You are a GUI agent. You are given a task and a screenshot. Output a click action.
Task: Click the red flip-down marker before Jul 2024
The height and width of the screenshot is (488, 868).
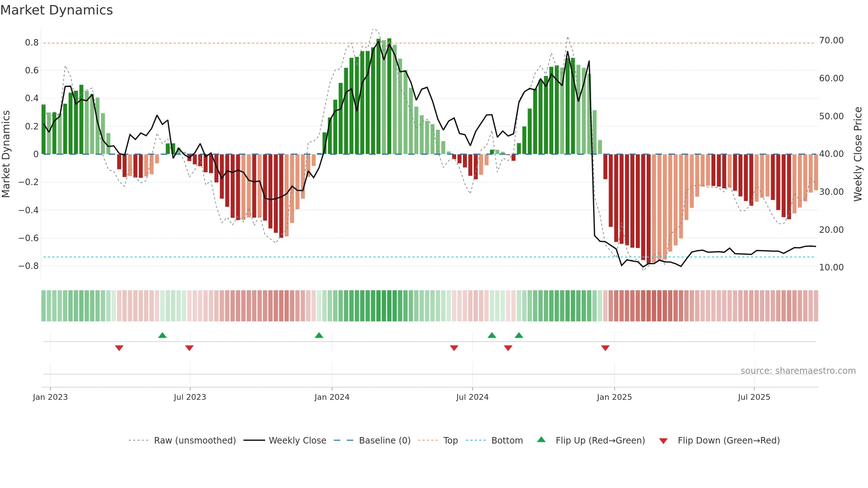tap(454, 348)
